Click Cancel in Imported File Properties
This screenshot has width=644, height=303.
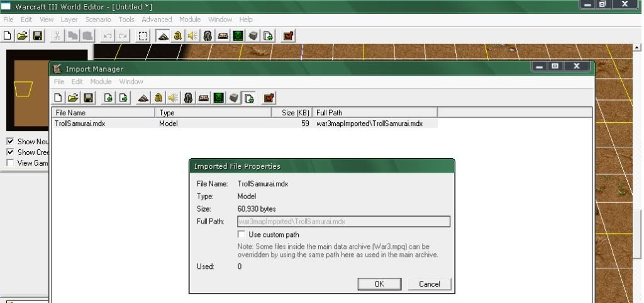coord(429,283)
